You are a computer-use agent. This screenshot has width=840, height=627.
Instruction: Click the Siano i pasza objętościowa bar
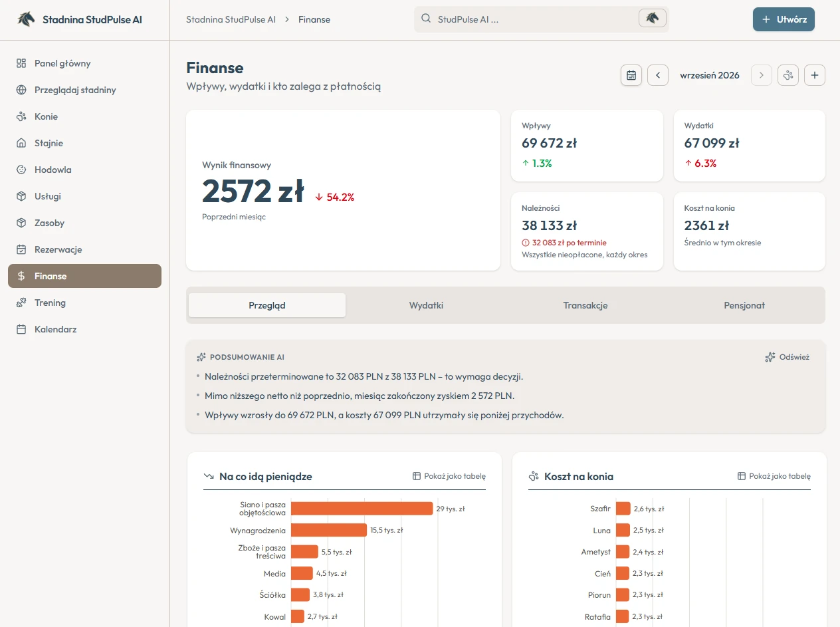(362, 509)
